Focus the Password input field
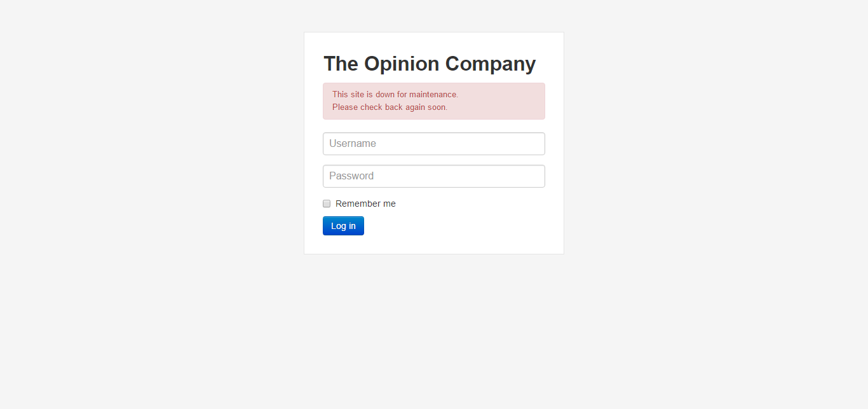 click(433, 176)
